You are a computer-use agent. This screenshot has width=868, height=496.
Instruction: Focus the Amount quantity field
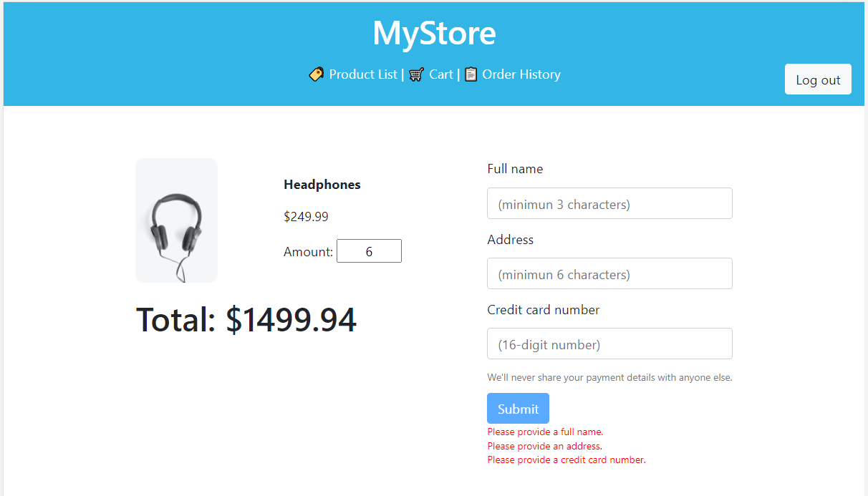(x=369, y=251)
